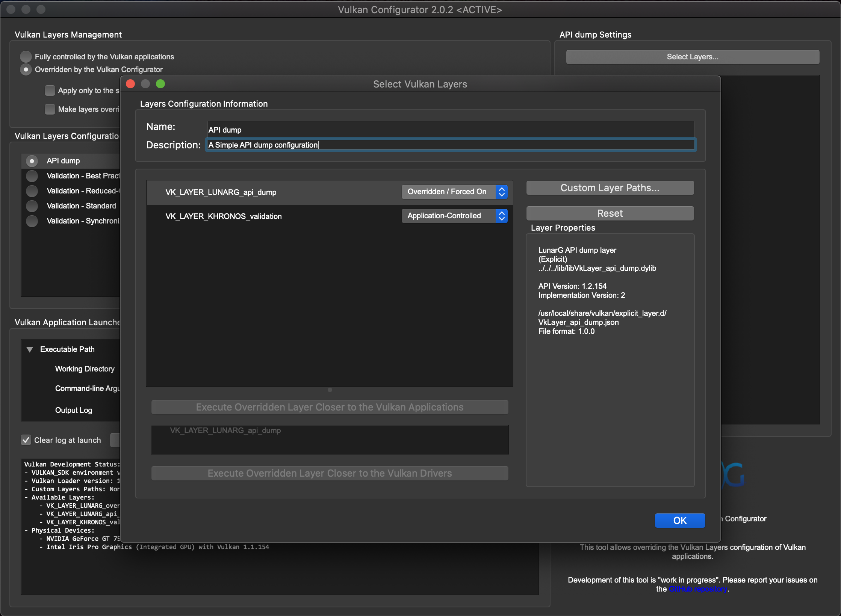Image resolution: width=841 pixels, height=616 pixels.
Task: Confirm the dialog with OK
Action: pos(679,521)
